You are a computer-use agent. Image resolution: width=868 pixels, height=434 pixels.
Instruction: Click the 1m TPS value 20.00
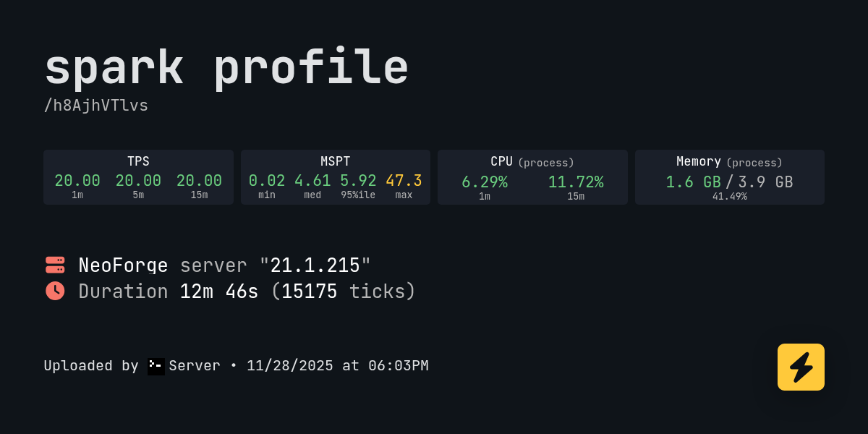point(77,181)
